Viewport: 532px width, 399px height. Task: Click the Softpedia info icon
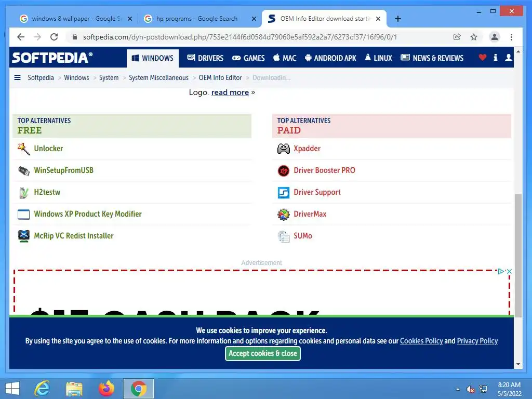[495, 58]
